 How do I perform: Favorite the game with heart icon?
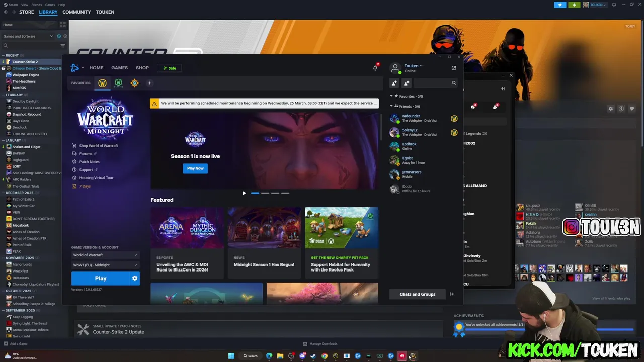[x=632, y=109]
